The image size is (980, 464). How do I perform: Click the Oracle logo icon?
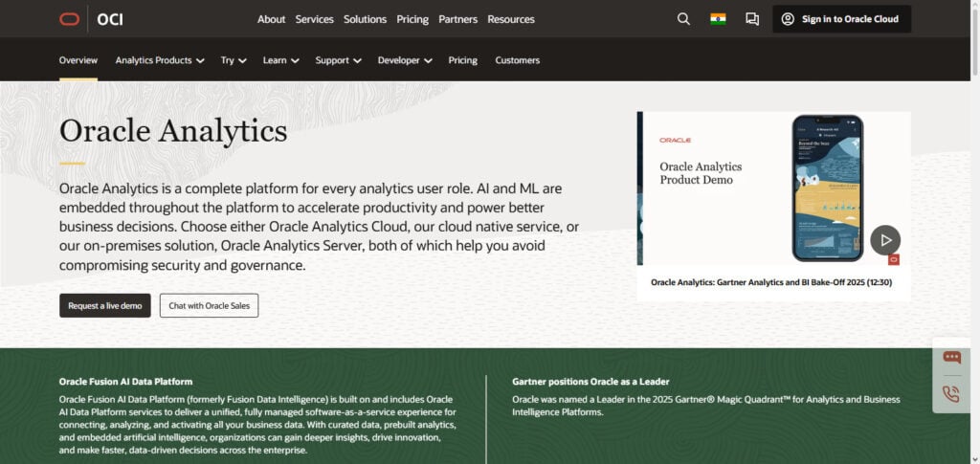[69, 19]
